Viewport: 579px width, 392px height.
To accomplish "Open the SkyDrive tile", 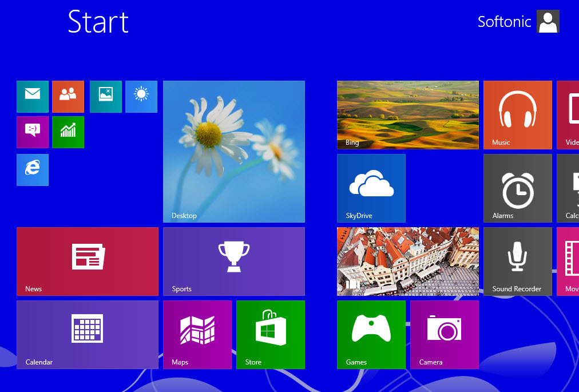I will pyautogui.click(x=371, y=188).
